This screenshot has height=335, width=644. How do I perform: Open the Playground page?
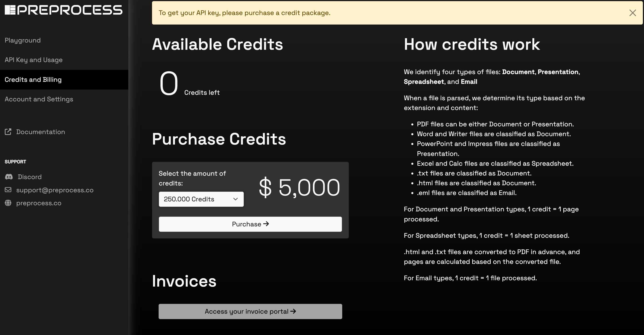point(22,40)
